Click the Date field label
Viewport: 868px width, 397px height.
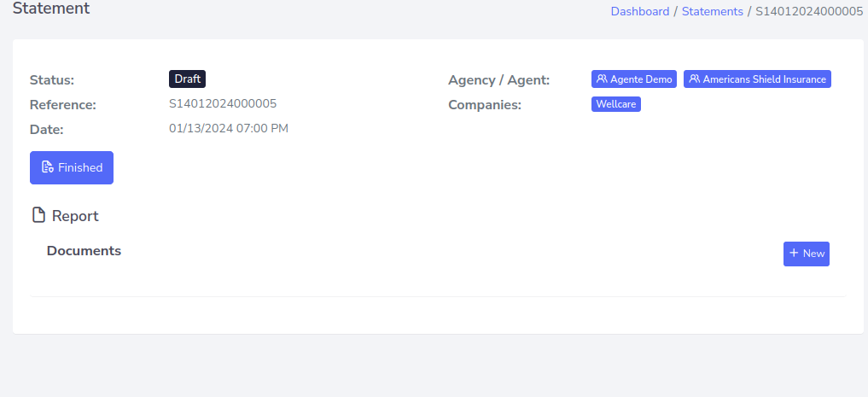click(x=47, y=130)
